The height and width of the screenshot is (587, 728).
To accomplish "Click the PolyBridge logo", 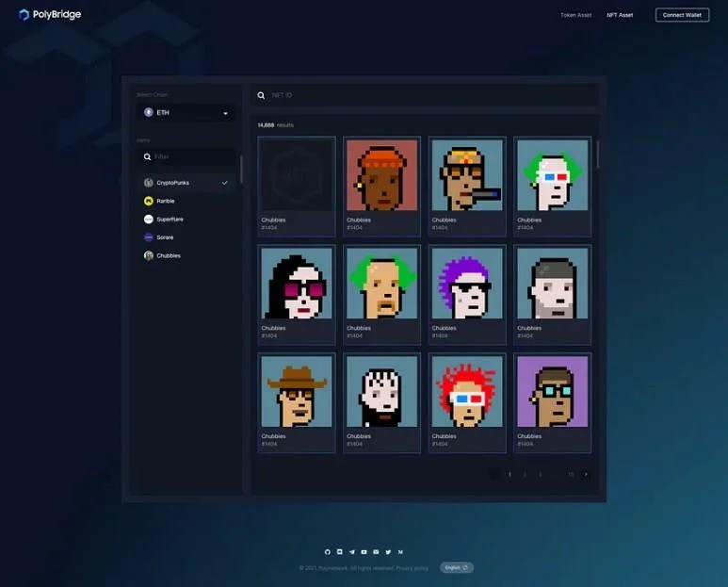I will [x=50, y=14].
